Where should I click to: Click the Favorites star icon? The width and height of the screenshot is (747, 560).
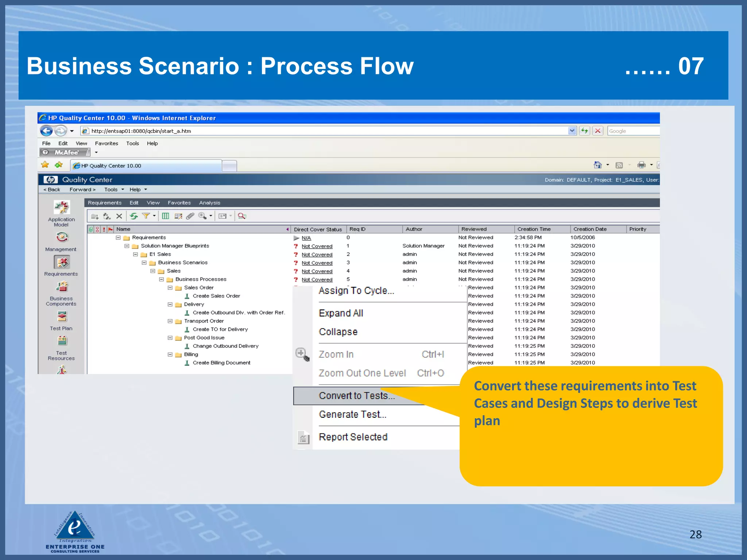pyautogui.click(x=45, y=165)
